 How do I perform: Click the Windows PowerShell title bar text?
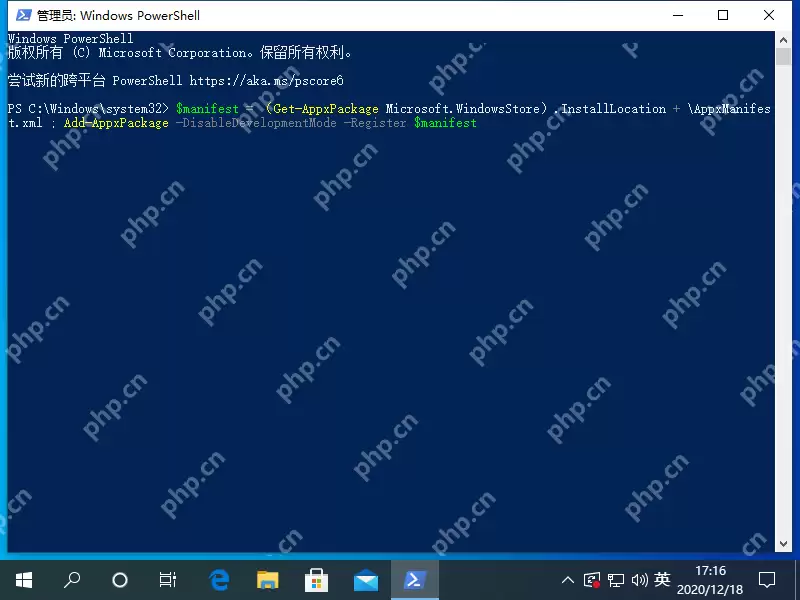117,15
